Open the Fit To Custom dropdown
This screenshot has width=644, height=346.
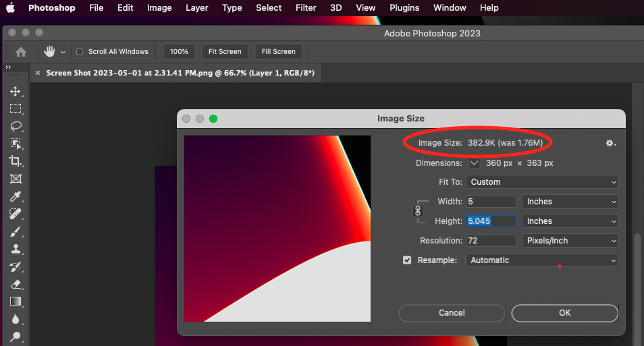(542, 182)
